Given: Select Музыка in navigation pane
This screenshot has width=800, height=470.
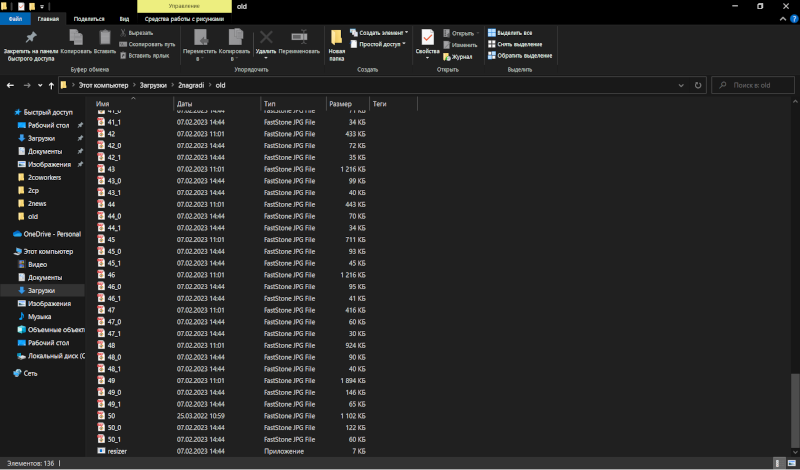Looking at the screenshot, I should (39, 317).
